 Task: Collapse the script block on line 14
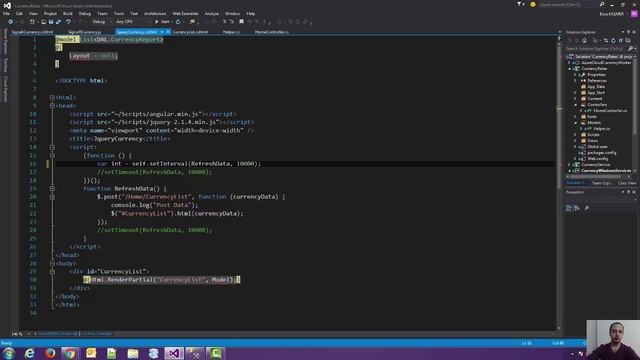click(x=52, y=147)
